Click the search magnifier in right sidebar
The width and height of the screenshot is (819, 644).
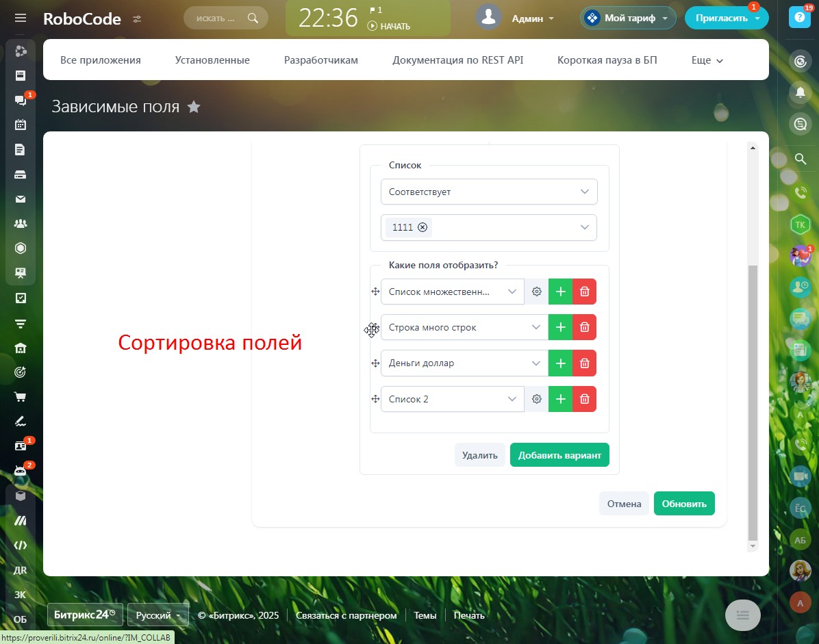tap(800, 159)
